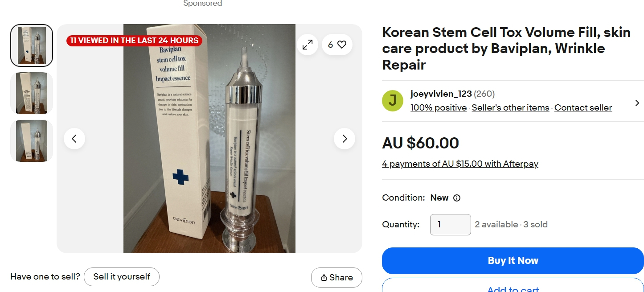Click the condition info icon
Screen dimensions: 644x292
457,198
